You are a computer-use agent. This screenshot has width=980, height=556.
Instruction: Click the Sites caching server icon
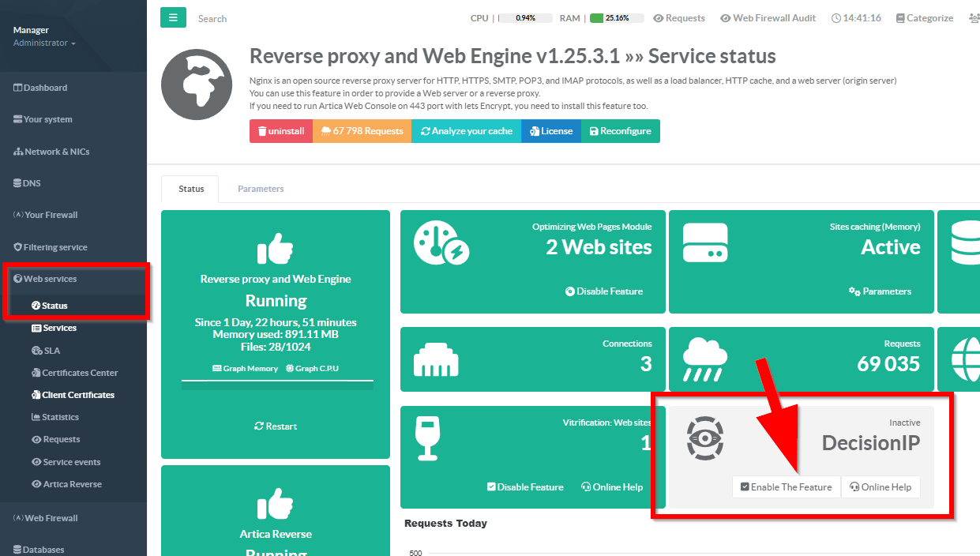(x=704, y=244)
